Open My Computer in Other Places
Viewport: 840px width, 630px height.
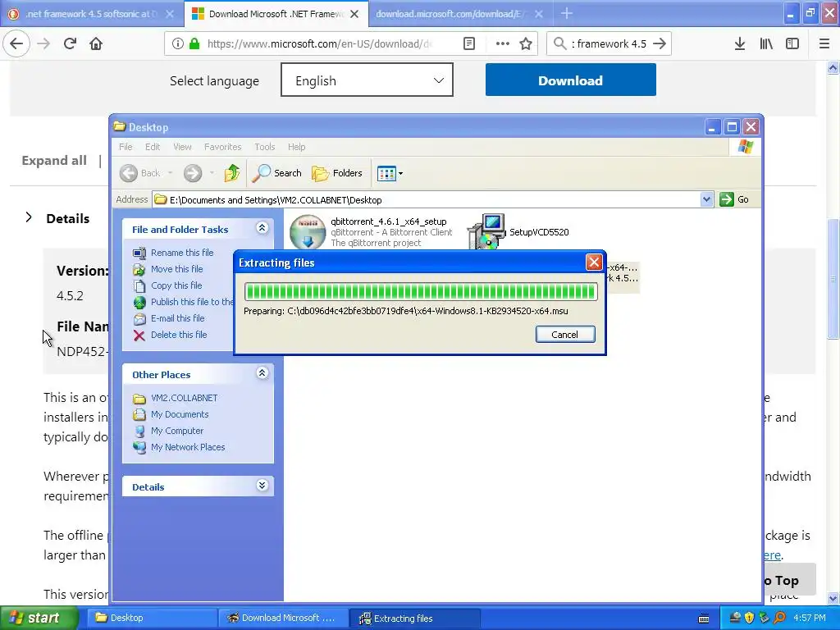point(177,431)
